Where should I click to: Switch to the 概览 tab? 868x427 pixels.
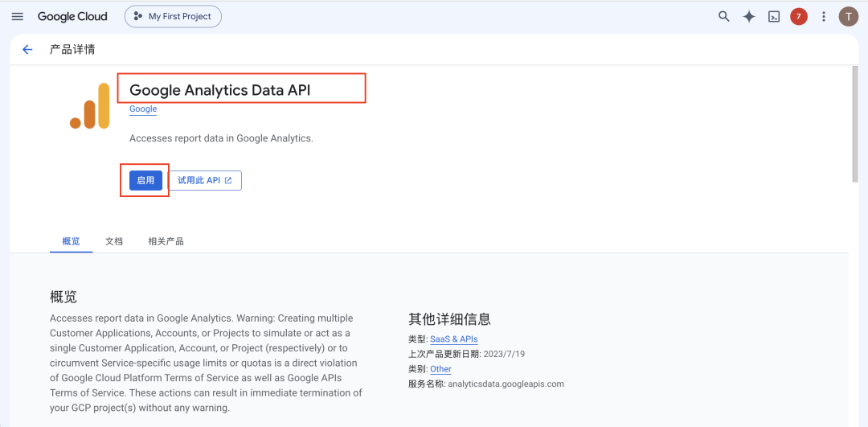(71, 241)
